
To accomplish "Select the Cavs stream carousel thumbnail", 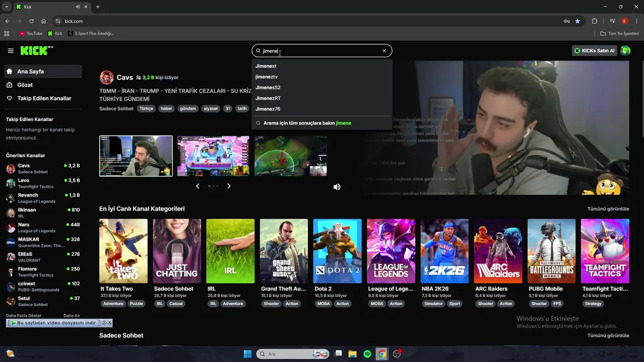I will coord(136,156).
